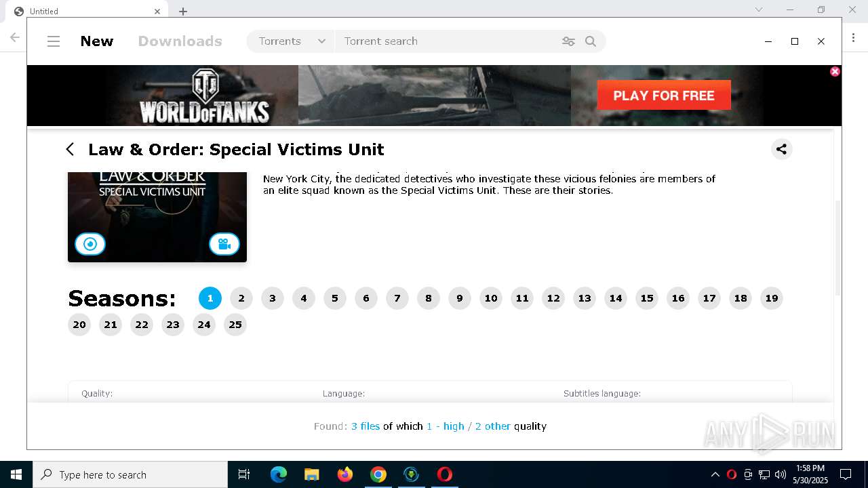Focus the Torrent search field

(448, 41)
